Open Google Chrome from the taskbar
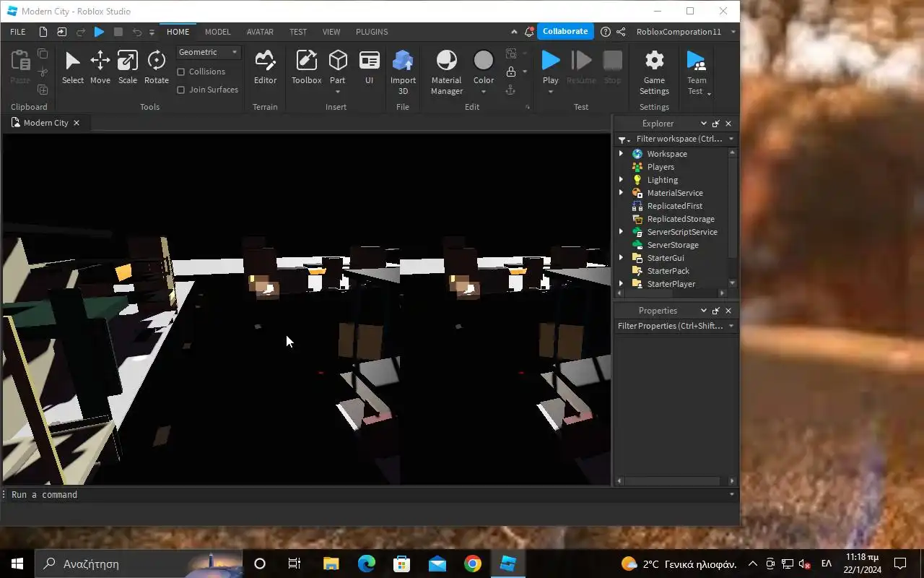Viewport: 924px width, 578px height. pyautogui.click(x=473, y=564)
